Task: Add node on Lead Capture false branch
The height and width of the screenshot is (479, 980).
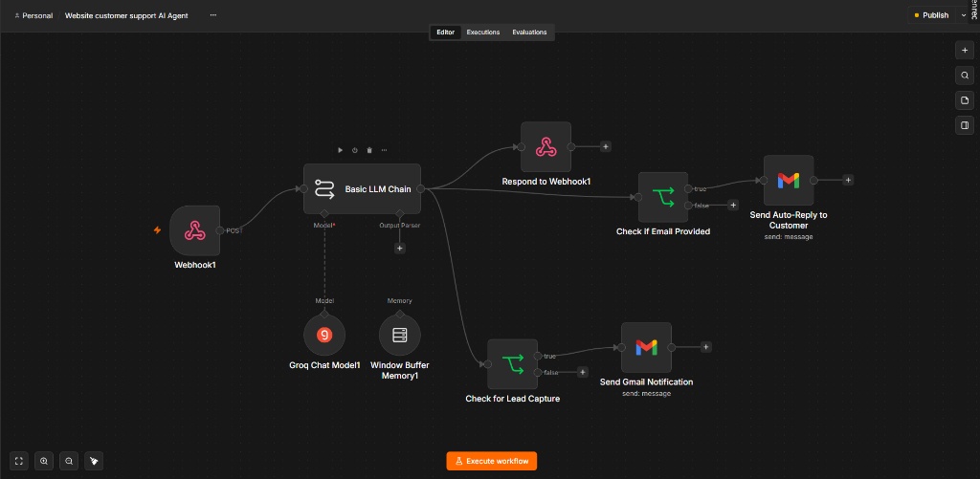Action: (x=583, y=372)
